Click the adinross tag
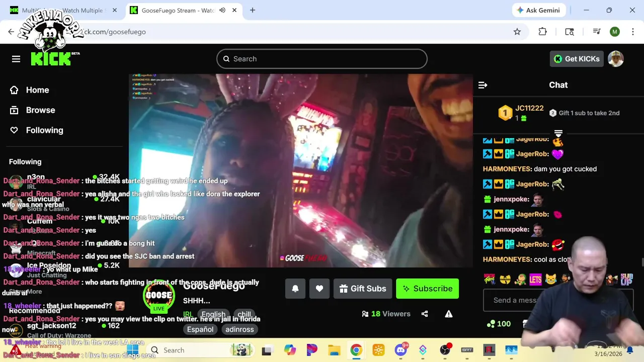The width and height of the screenshot is (644, 362). point(239,329)
